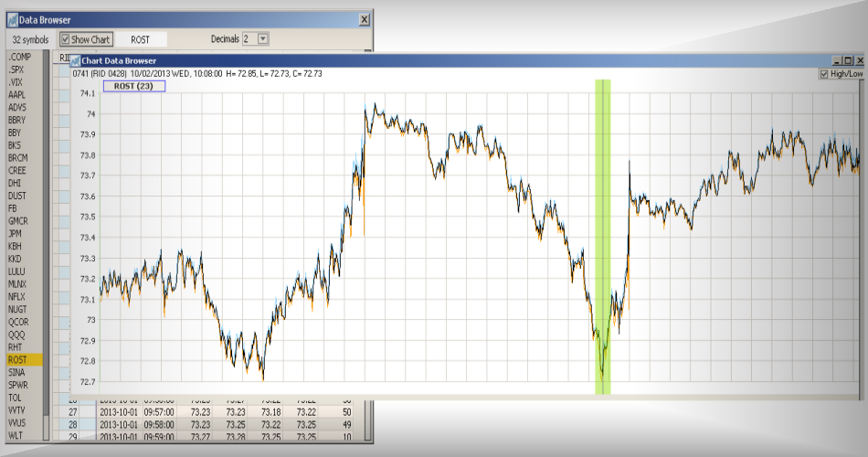The width and height of the screenshot is (868, 457).
Task: Open the Decimals dropdown
Action: pyautogui.click(x=263, y=39)
